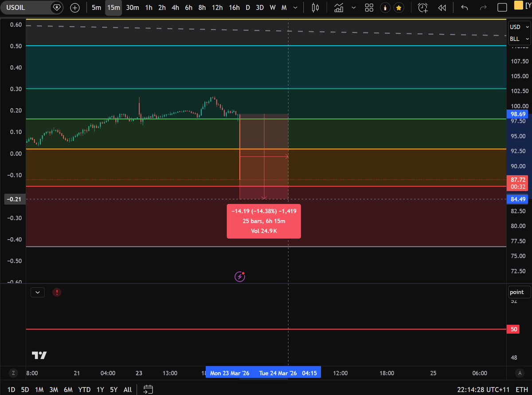Image resolution: width=532 pixels, height=395 pixels.
Task: Set the date range to 1M
Action: 39,390
